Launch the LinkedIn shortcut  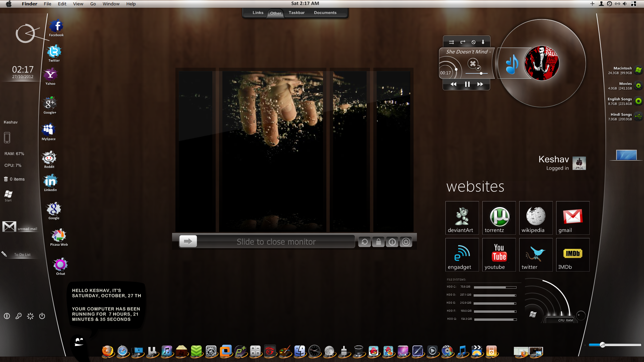click(x=50, y=181)
